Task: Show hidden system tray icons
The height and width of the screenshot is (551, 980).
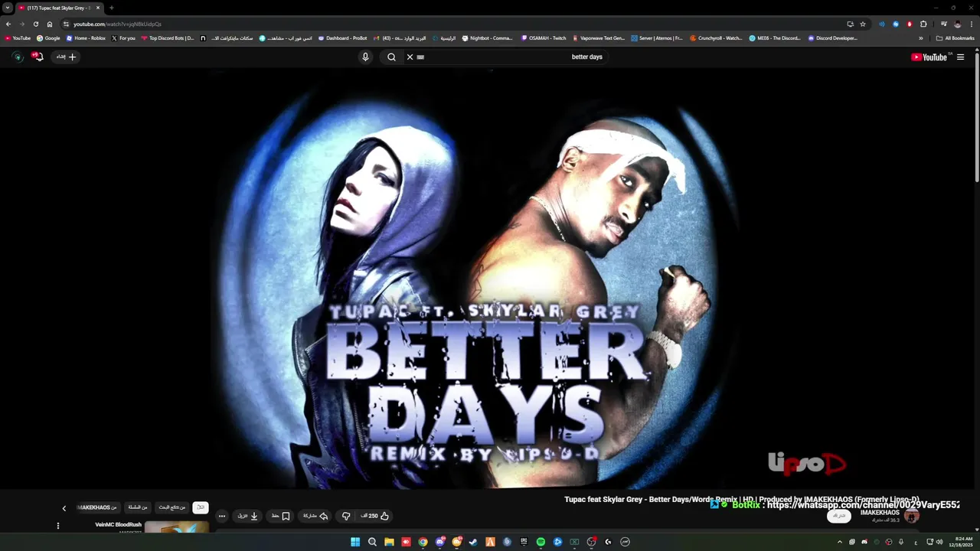Action: pyautogui.click(x=840, y=542)
